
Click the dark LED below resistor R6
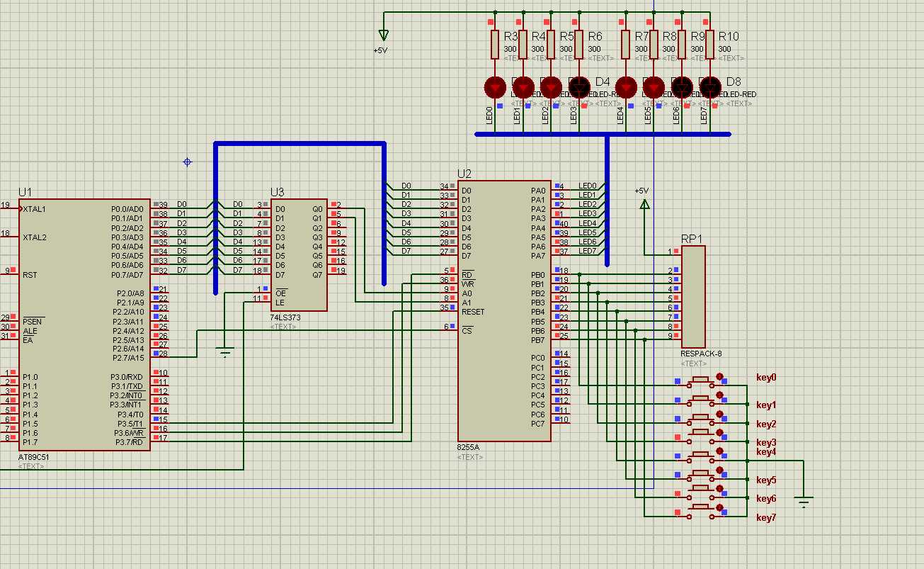579,87
